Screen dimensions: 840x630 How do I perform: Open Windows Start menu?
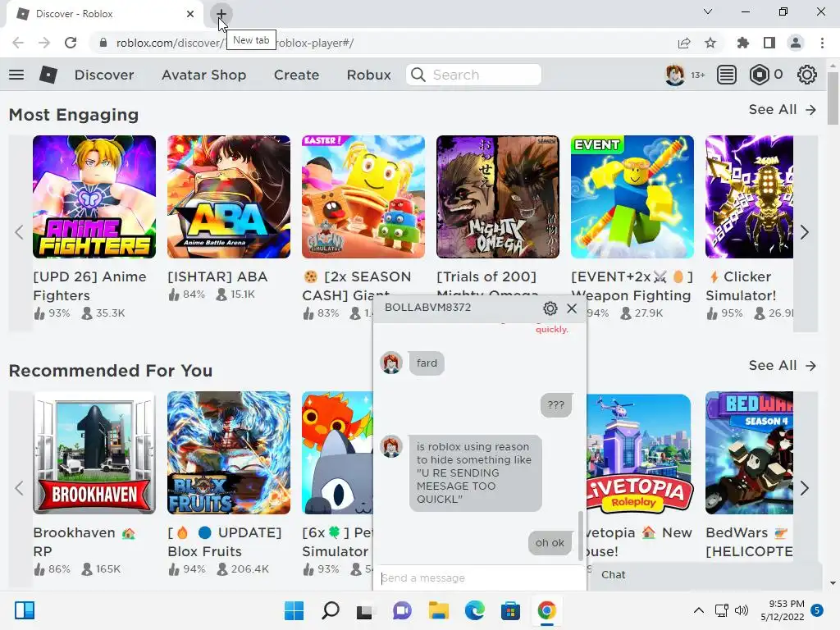point(294,610)
